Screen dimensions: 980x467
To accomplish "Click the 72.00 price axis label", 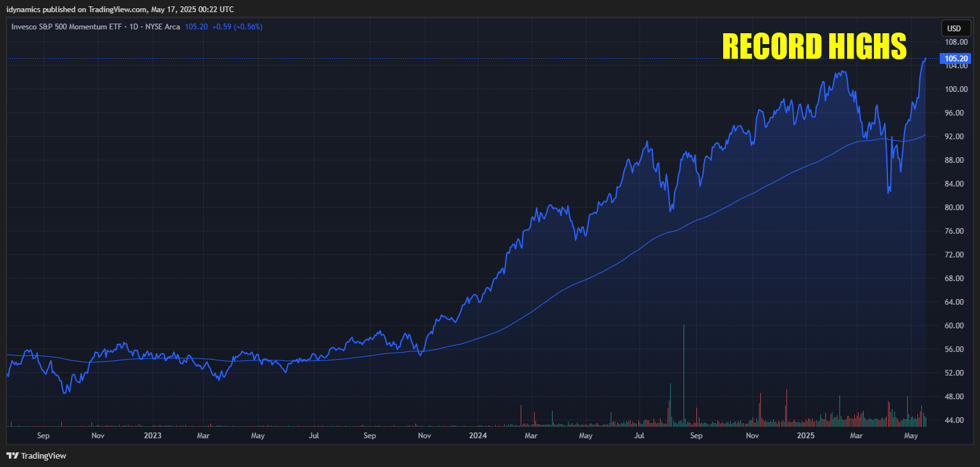I will 954,255.
